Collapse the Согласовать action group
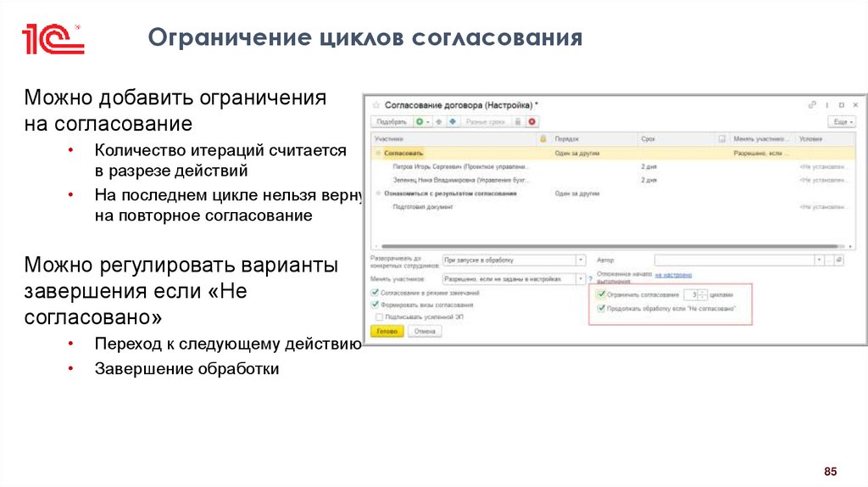 (x=379, y=153)
